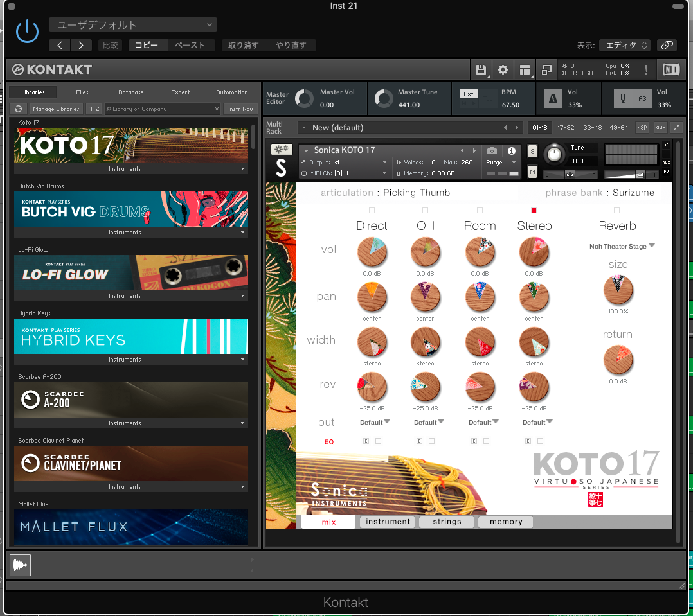Click the コピー button

click(x=148, y=45)
